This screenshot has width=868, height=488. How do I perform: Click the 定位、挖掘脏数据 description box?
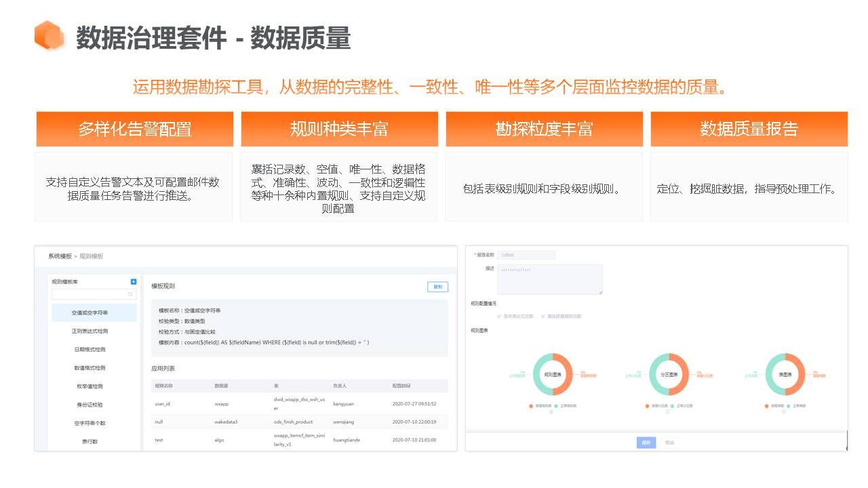749,187
